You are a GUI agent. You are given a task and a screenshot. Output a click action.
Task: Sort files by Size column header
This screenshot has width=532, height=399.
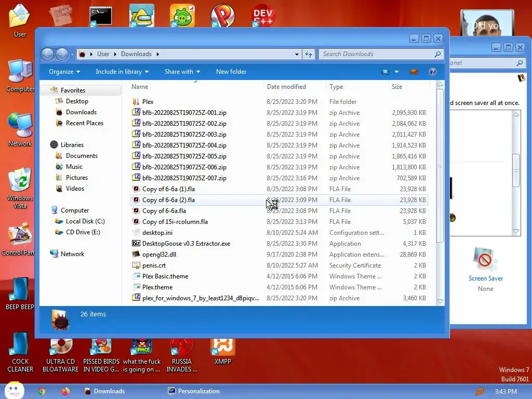click(409, 87)
